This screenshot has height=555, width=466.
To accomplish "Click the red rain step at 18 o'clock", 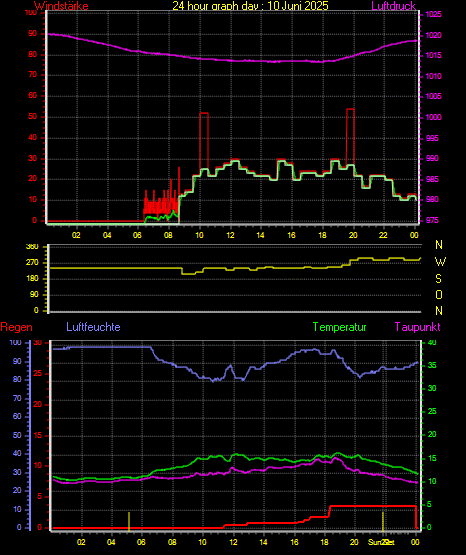I will click(x=329, y=511).
